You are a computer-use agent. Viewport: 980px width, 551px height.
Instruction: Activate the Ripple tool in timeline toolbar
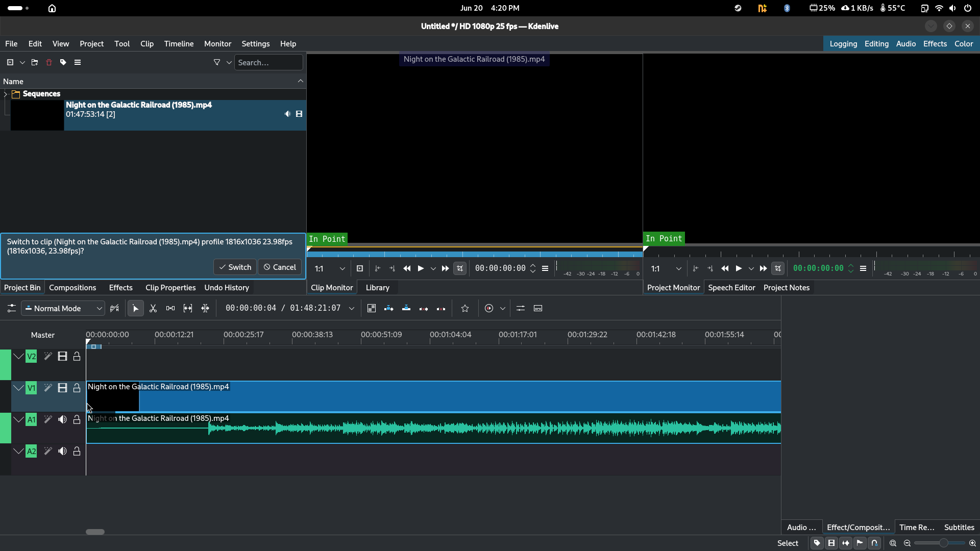pyautogui.click(x=205, y=309)
